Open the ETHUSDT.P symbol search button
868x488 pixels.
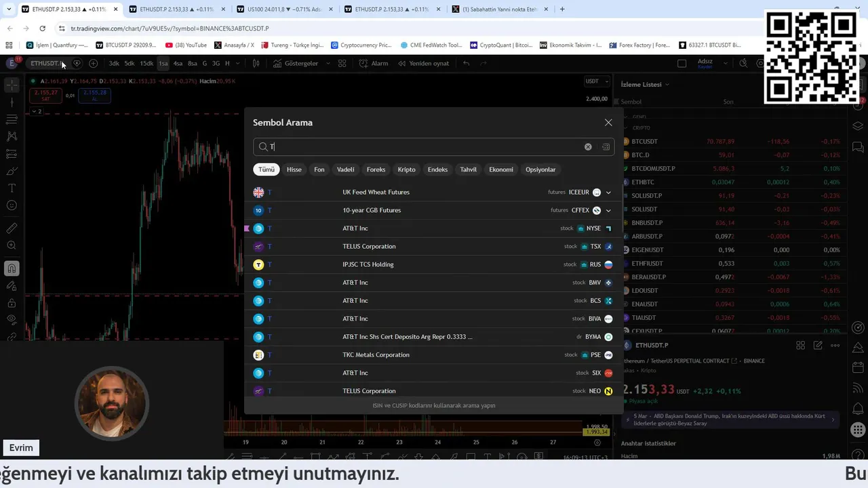point(45,63)
